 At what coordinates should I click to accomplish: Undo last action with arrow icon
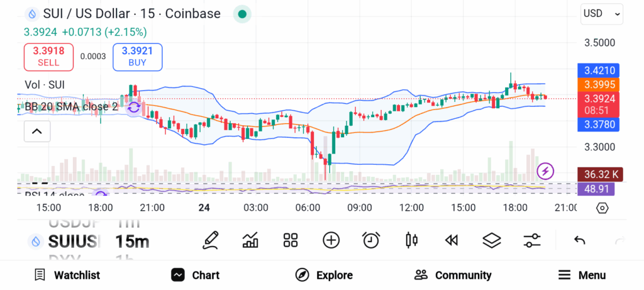point(579,240)
